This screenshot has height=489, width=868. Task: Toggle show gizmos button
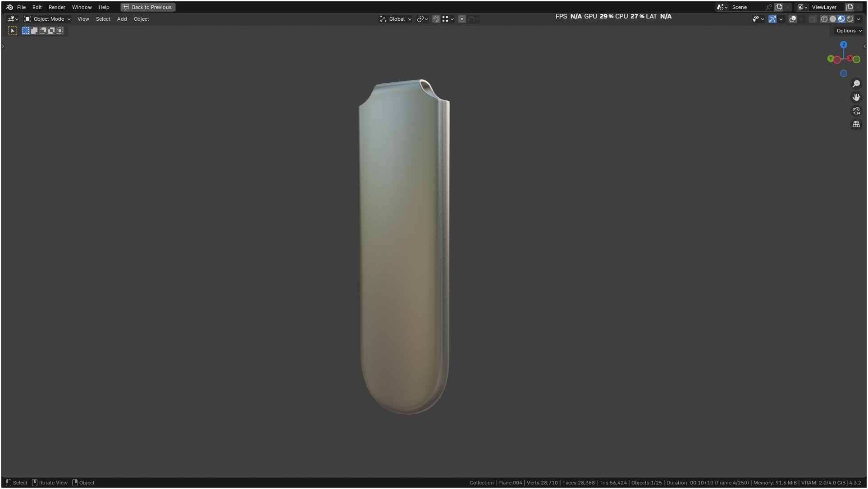pyautogui.click(x=772, y=19)
